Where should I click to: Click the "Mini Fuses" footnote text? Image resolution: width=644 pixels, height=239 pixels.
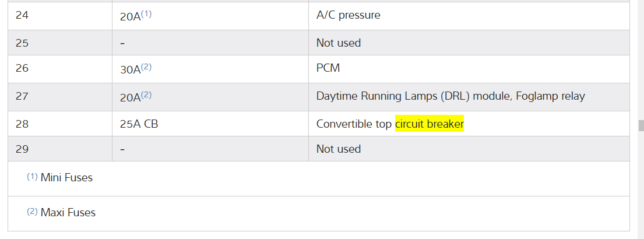pyautogui.click(x=66, y=178)
